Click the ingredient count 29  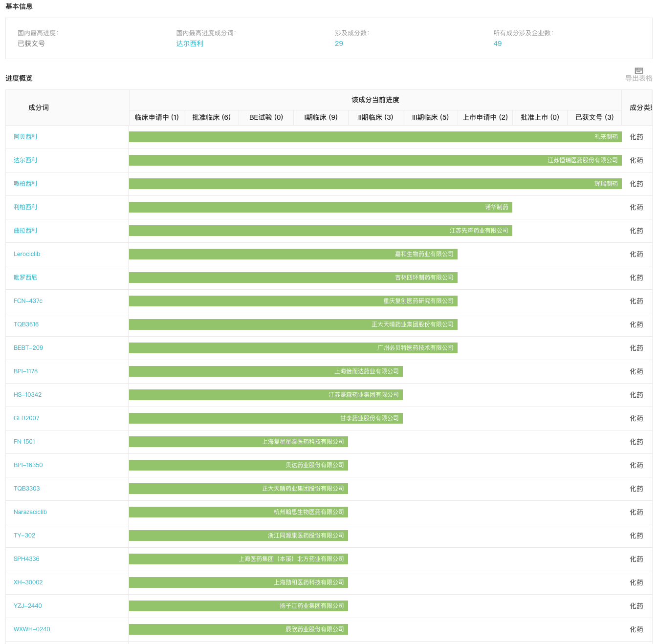339,43
